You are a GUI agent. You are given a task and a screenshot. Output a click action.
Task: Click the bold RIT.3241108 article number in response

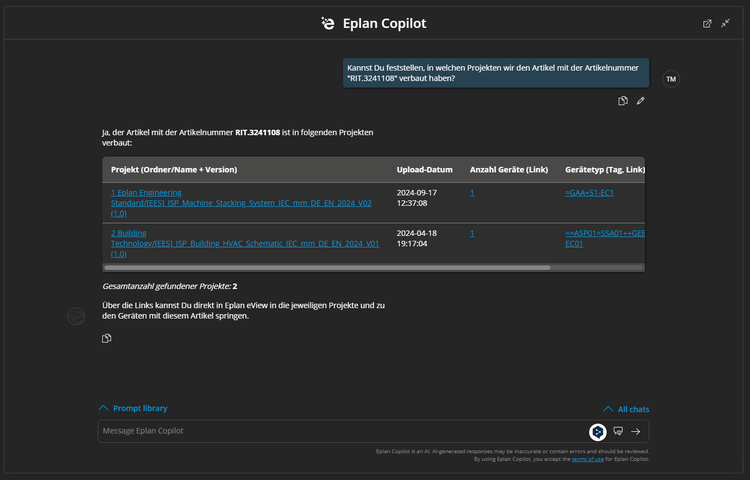[x=257, y=132]
